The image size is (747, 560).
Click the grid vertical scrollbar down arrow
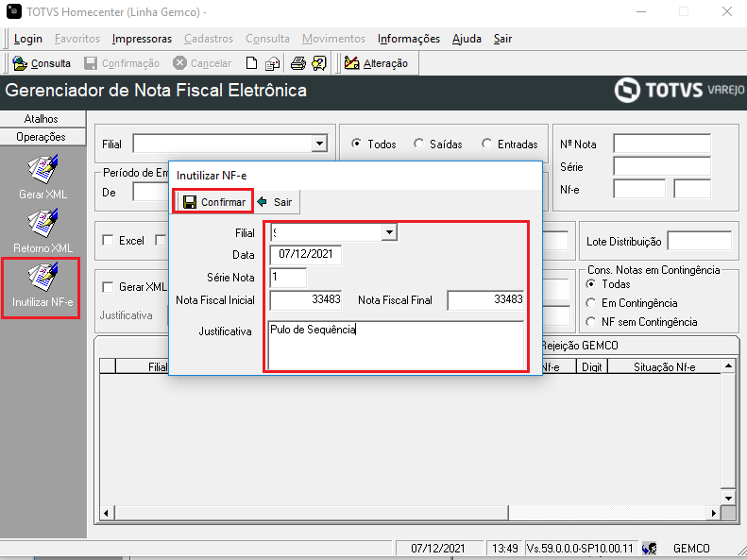[x=728, y=499]
